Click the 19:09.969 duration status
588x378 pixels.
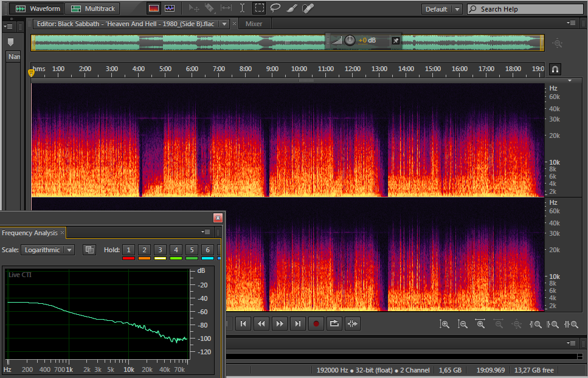tap(491, 370)
